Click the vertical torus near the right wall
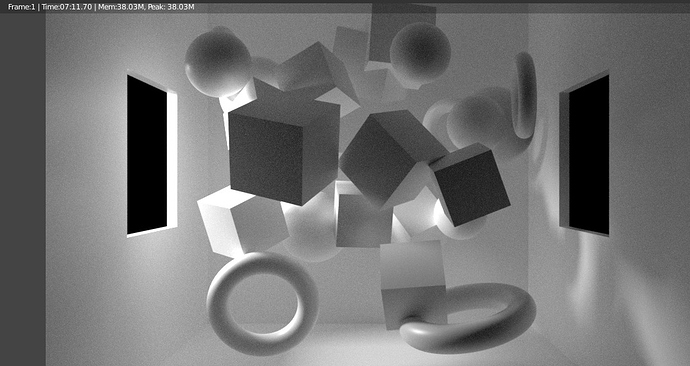Screen dimensions: 690x366 point(525,95)
